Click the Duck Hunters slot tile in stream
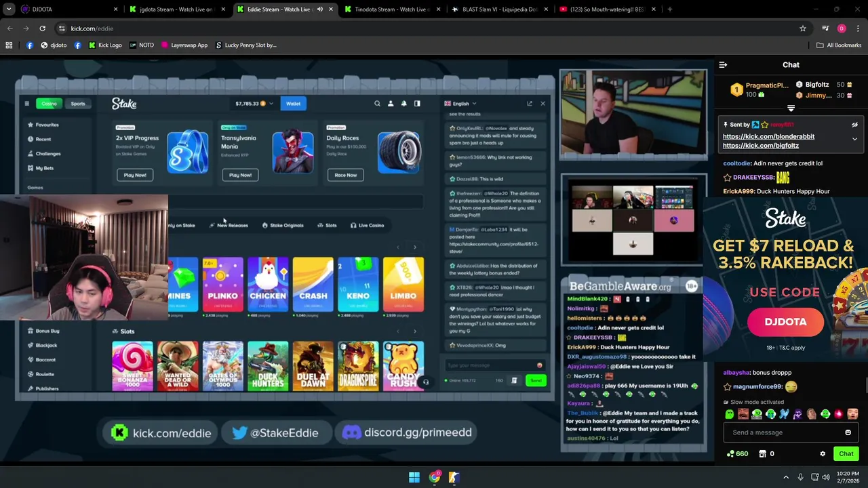Image resolution: width=868 pixels, height=488 pixels. (x=268, y=366)
